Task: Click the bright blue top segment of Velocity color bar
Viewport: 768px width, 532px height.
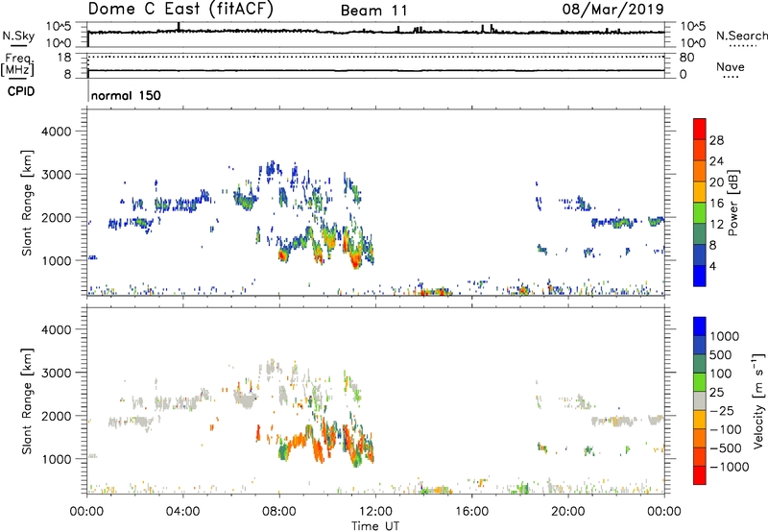Action: point(700,326)
